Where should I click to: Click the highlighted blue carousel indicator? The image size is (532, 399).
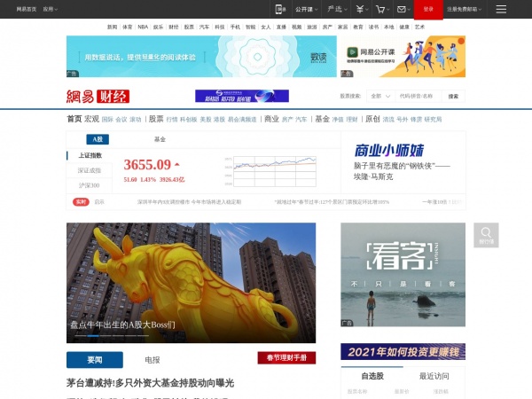click(93, 335)
